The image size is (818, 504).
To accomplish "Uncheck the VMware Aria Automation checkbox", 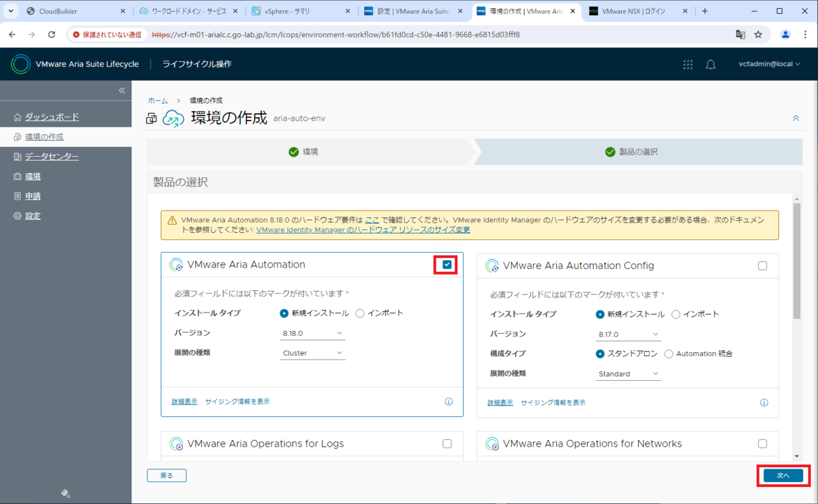I will 447,265.
